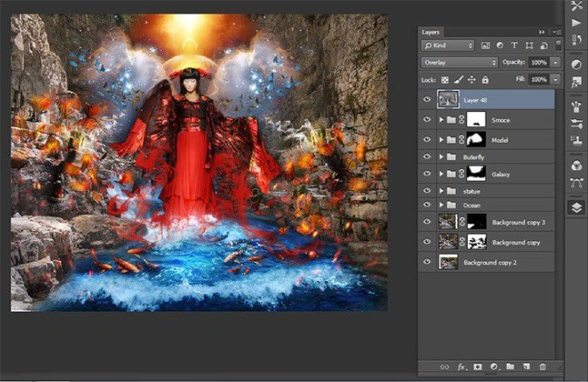Image resolution: width=588 pixels, height=382 pixels.
Task: Hide the Ocean group eye
Action: (x=427, y=205)
